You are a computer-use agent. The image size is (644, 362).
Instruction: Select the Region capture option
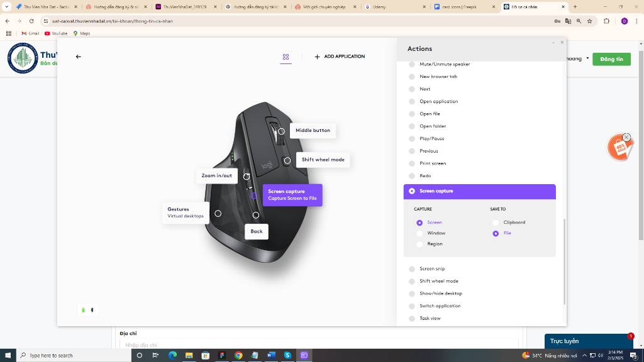[419, 244]
